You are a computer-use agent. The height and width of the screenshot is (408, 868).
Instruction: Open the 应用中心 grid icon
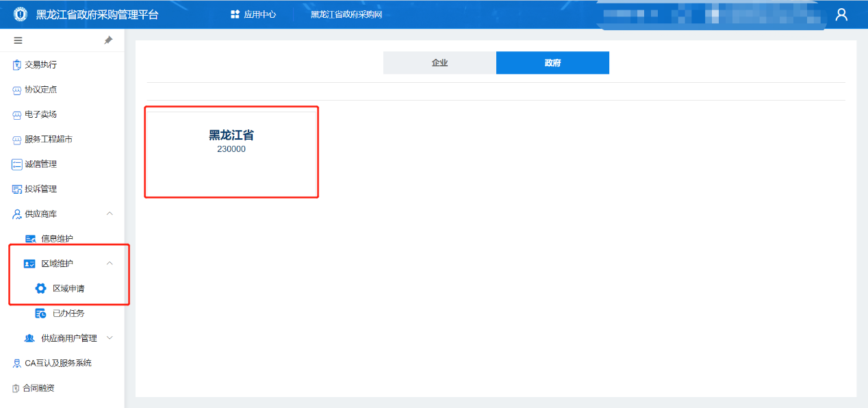235,14
